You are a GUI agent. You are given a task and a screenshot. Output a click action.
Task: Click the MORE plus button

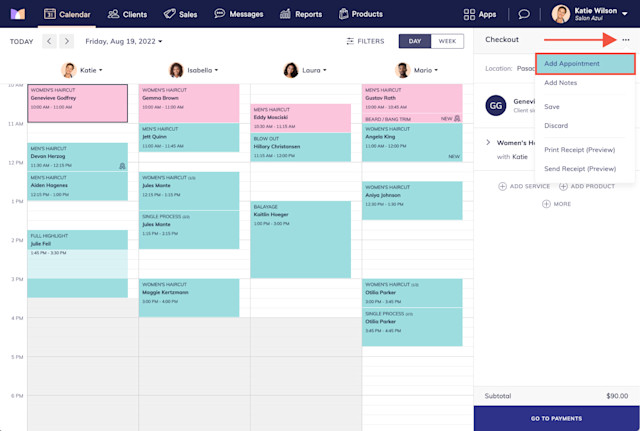[556, 204]
